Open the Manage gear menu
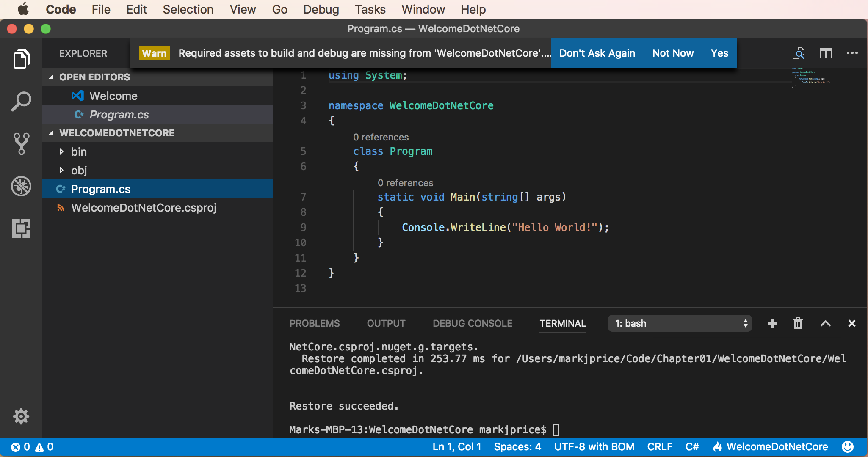 [x=21, y=416]
